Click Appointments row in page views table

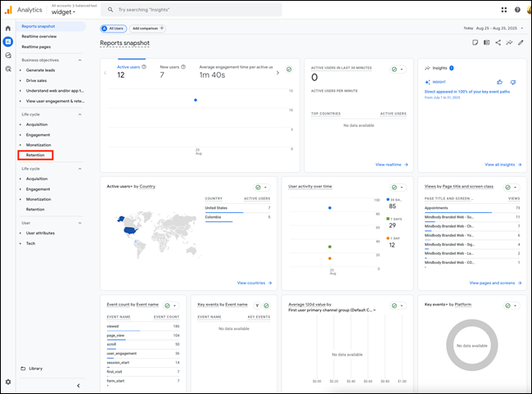(472, 208)
